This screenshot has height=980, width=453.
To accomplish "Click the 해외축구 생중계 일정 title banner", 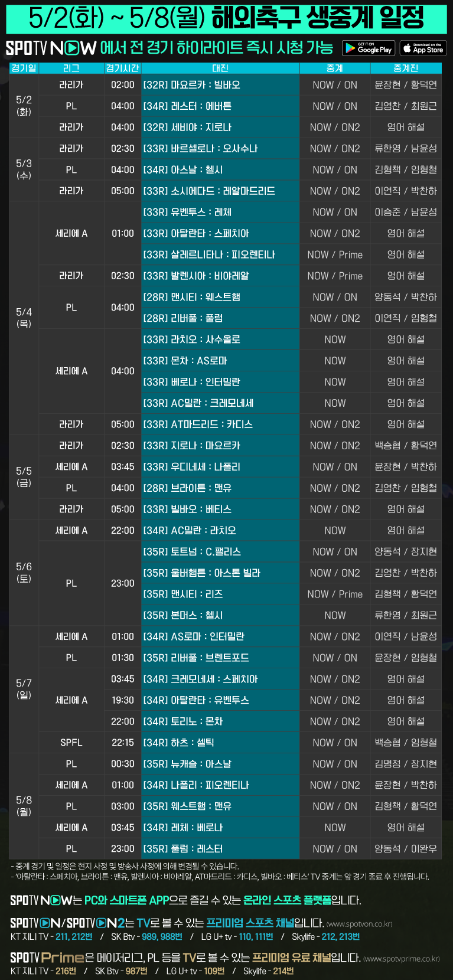I will click(x=226, y=18).
